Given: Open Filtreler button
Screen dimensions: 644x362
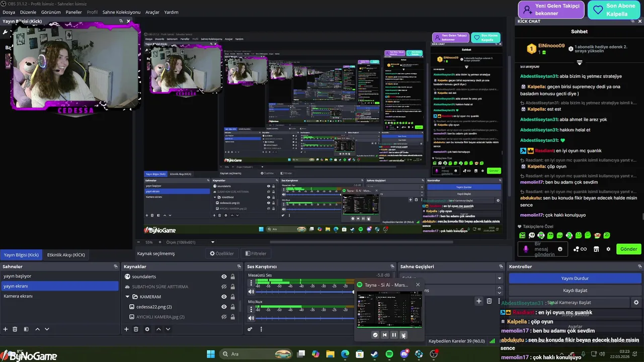Looking at the screenshot, I should [x=256, y=253].
